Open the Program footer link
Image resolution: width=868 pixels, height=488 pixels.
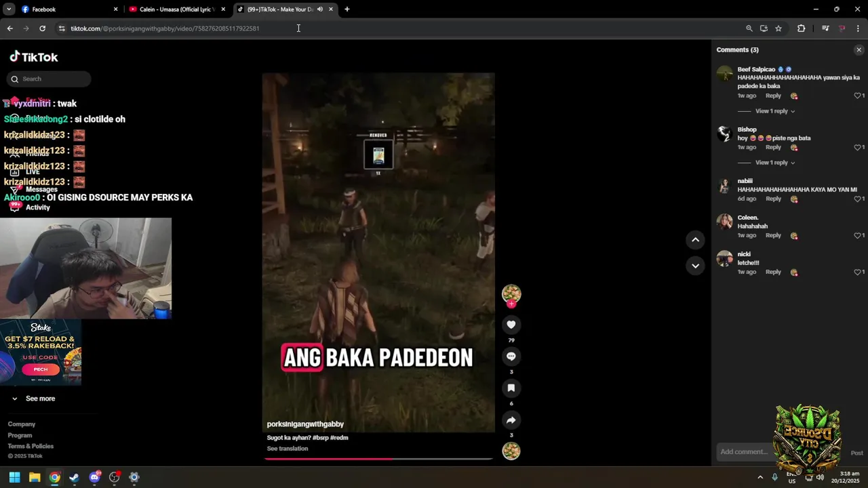point(20,435)
